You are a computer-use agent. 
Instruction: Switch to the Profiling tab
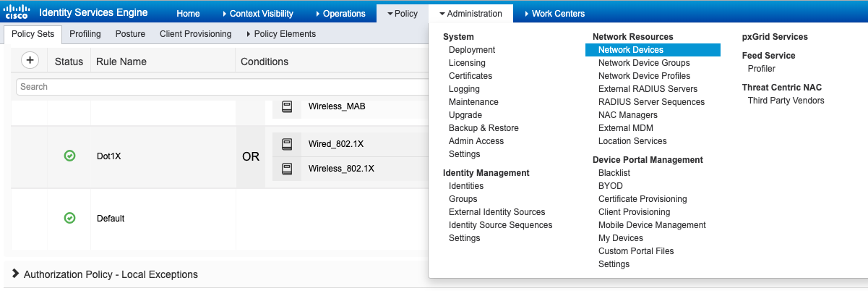pos(85,34)
